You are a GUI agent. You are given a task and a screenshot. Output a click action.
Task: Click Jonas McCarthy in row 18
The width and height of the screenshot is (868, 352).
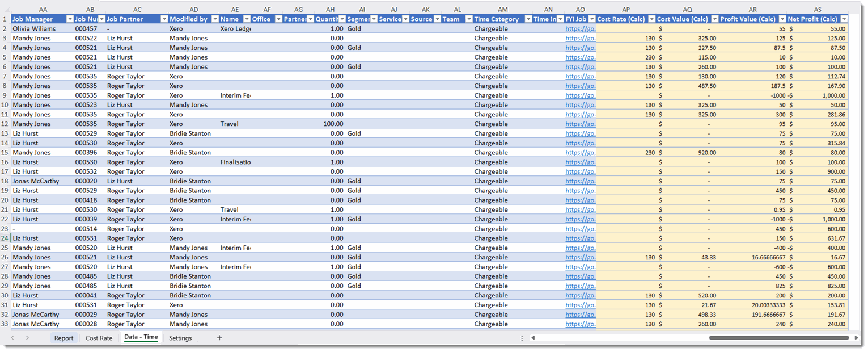tap(43, 181)
